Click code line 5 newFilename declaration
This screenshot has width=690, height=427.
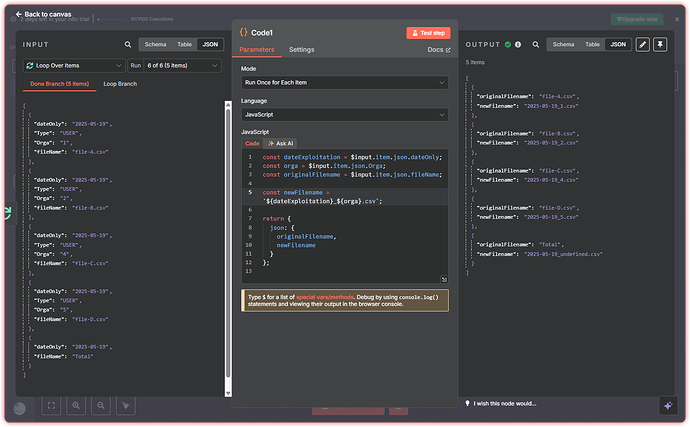point(345,197)
